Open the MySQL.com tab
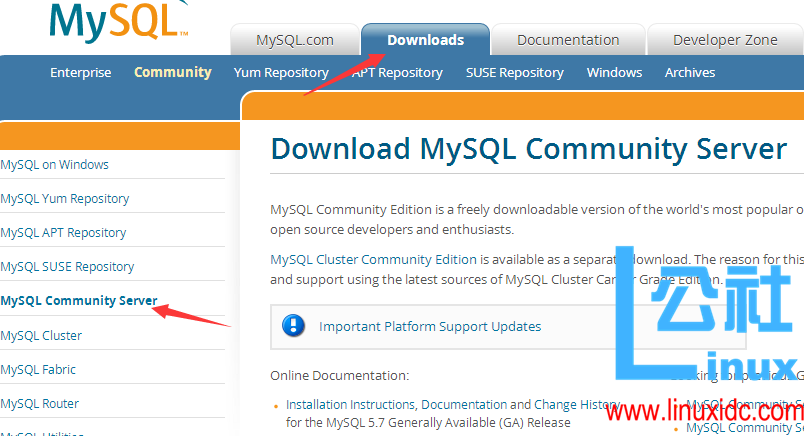 [295, 40]
